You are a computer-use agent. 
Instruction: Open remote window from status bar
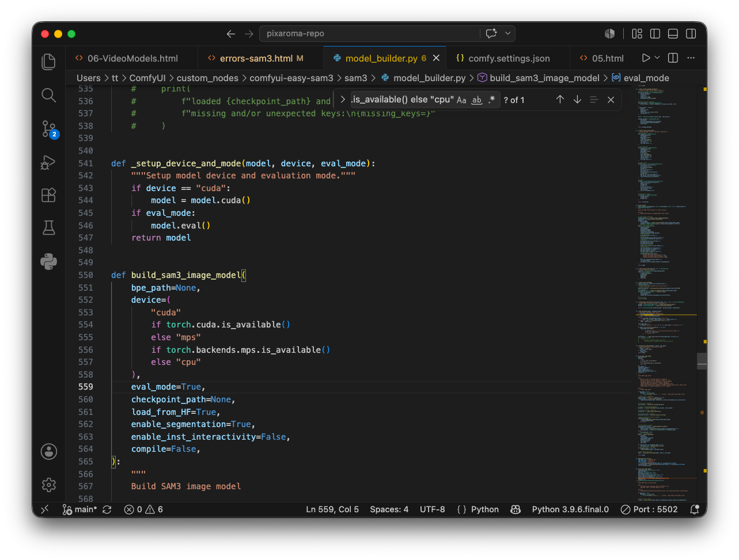pos(45,509)
